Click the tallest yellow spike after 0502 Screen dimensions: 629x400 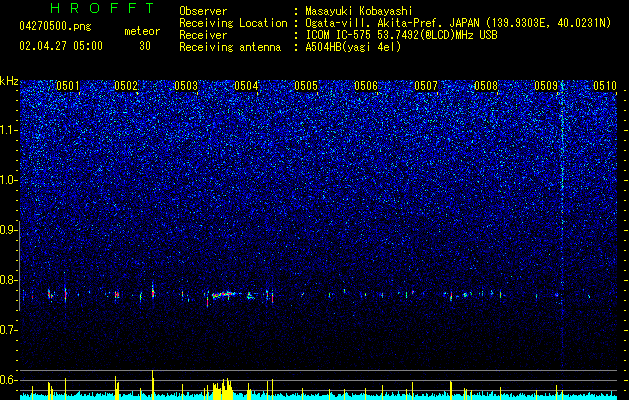(152, 384)
